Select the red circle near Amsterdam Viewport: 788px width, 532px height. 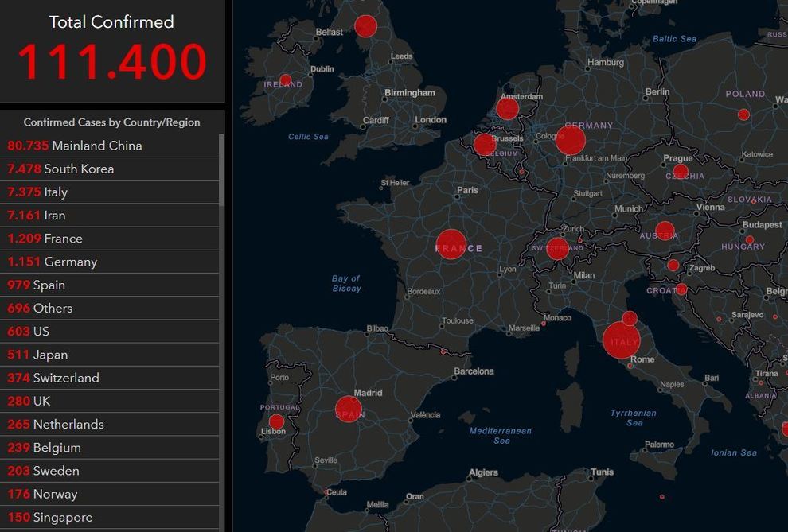pyautogui.click(x=508, y=109)
